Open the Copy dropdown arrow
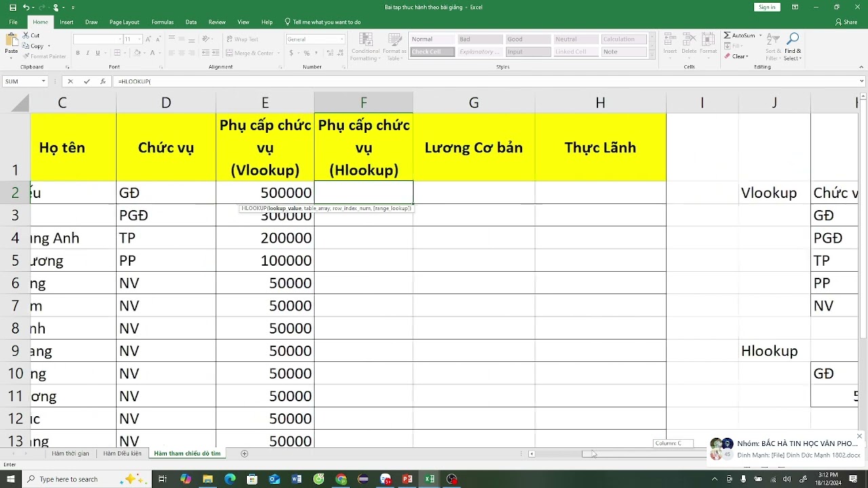This screenshot has width=868, height=488. pos(49,46)
